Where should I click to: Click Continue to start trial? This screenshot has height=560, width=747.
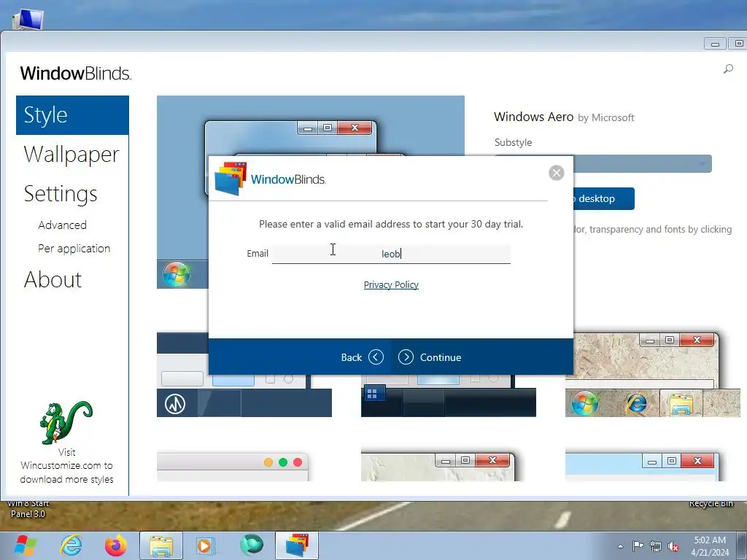pos(430,357)
